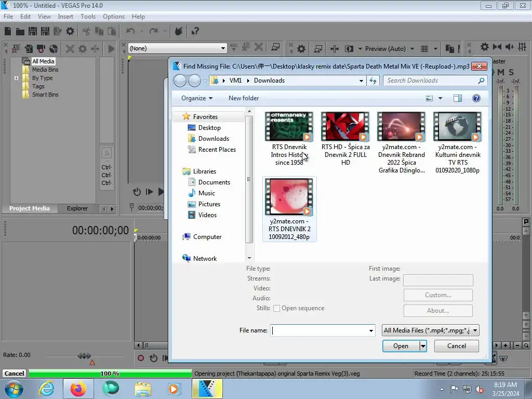
Task: Open the Options menu
Action: pos(114,16)
